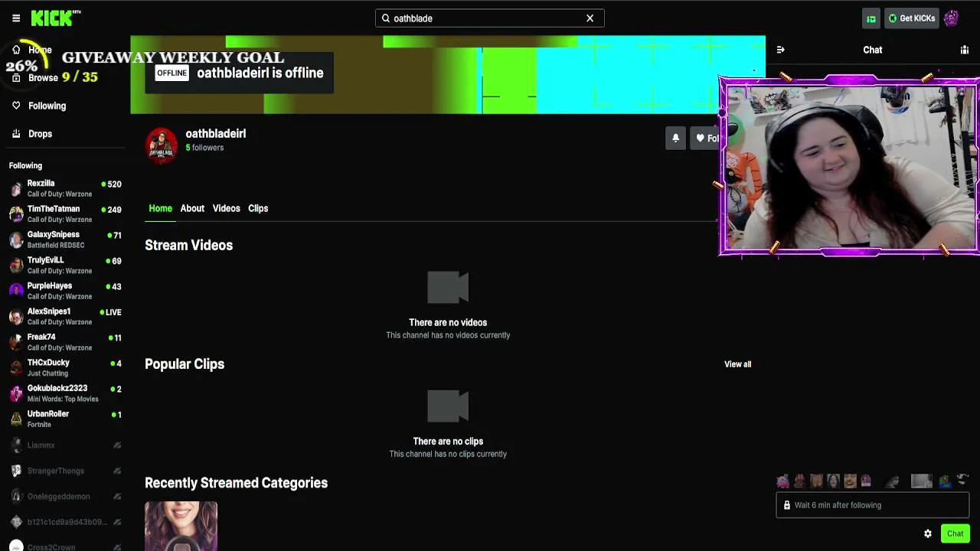This screenshot has height=551, width=980.
Task: Click the Just Chatting category under THCxDucky
Action: pyautogui.click(x=47, y=373)
